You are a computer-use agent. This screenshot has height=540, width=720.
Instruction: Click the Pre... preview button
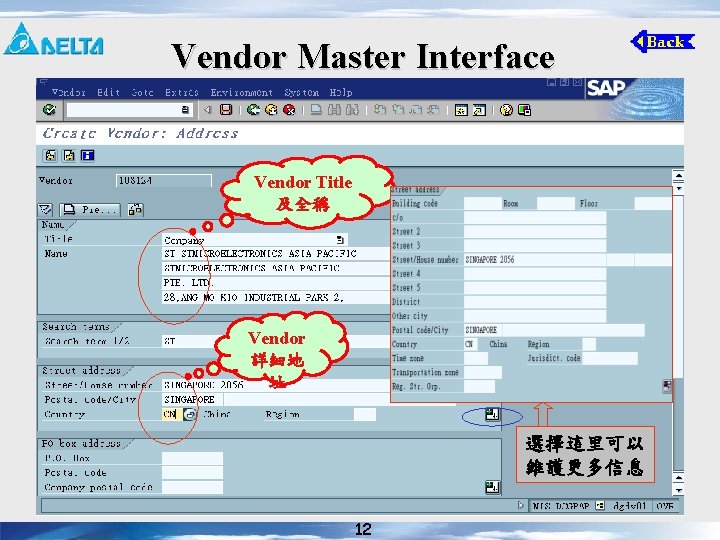90,210
